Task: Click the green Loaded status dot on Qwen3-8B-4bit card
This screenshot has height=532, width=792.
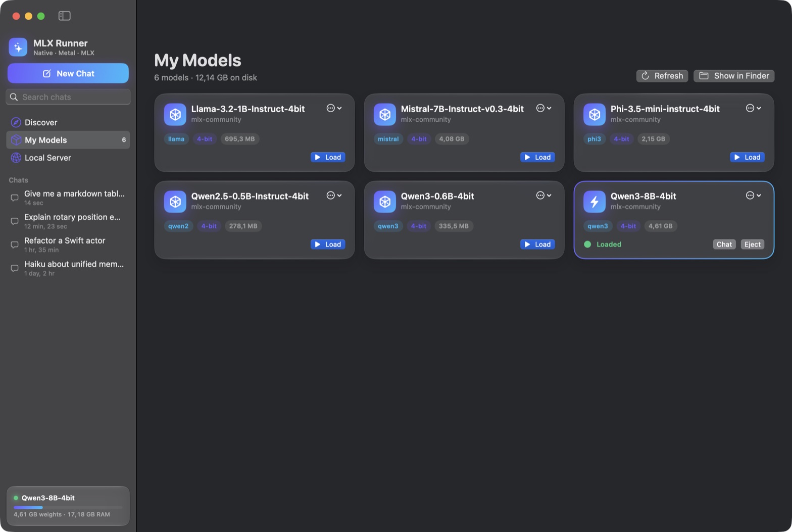Action: click(x=587, y=245)
